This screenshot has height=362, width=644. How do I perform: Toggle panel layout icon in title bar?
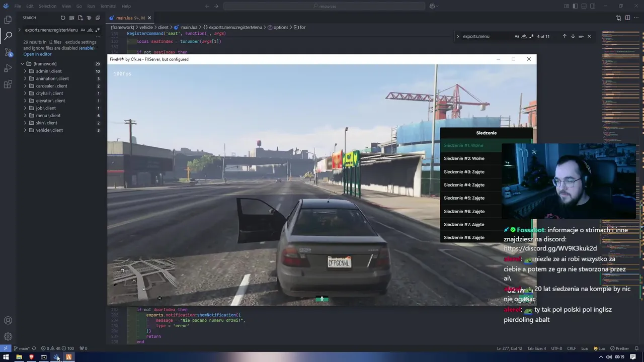pyautogui.click(x=584, y=6)
